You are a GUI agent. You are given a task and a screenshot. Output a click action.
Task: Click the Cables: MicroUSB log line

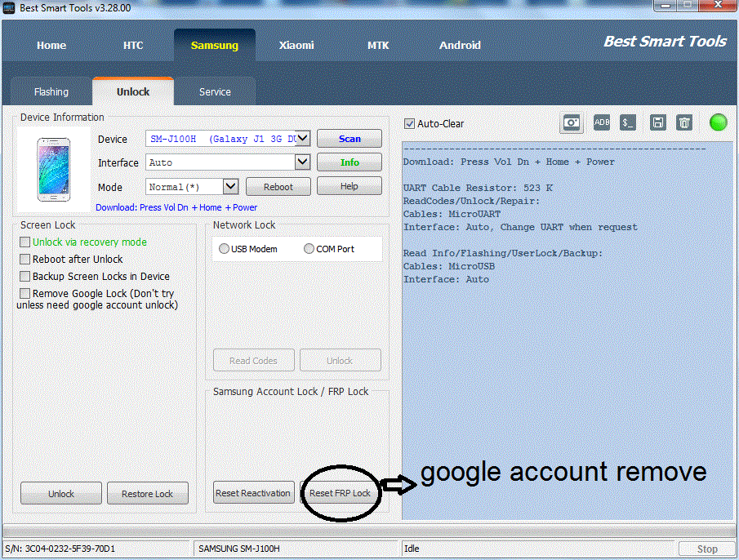pyautogui.click(x=449, y=266)
